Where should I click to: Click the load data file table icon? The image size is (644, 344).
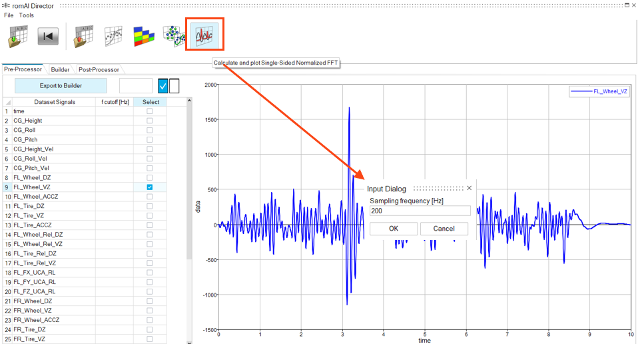tap(18, 36)
